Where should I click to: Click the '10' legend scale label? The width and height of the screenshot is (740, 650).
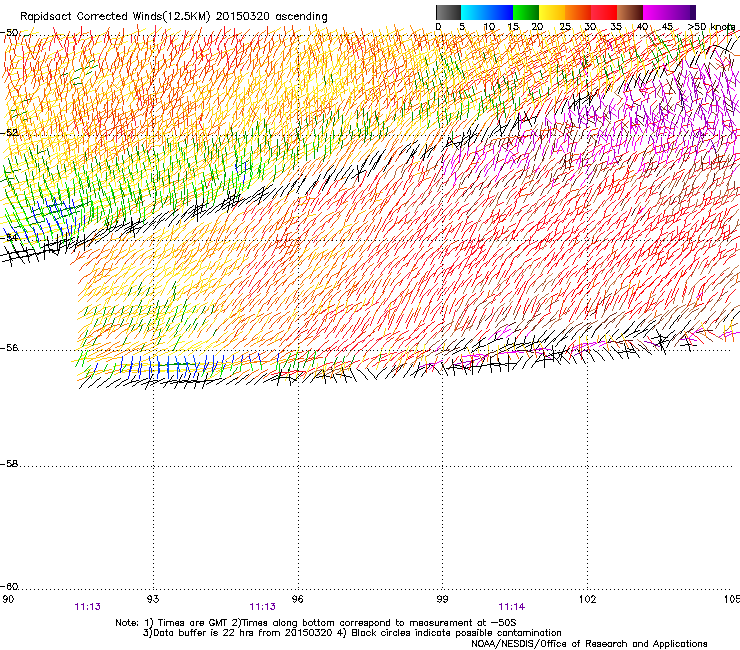[489, 27]
